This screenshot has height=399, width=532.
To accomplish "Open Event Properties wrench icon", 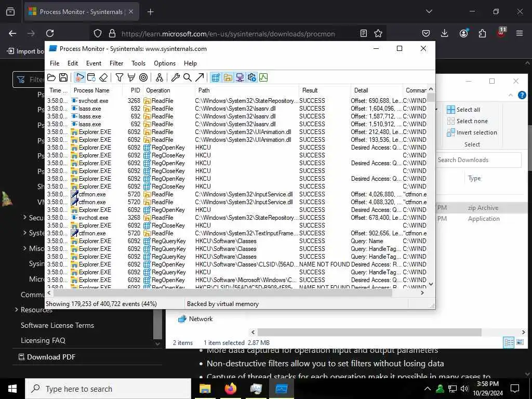I will click(x=176, y=78).
